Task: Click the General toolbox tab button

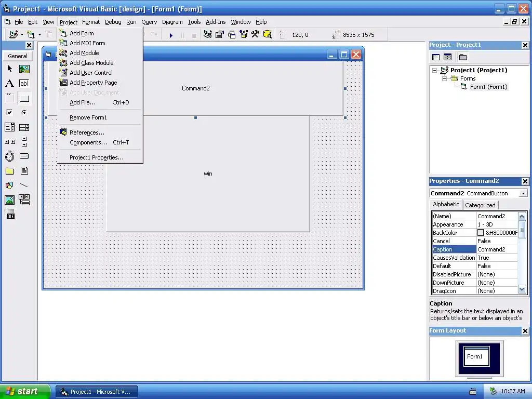Action: pos(18,56)
